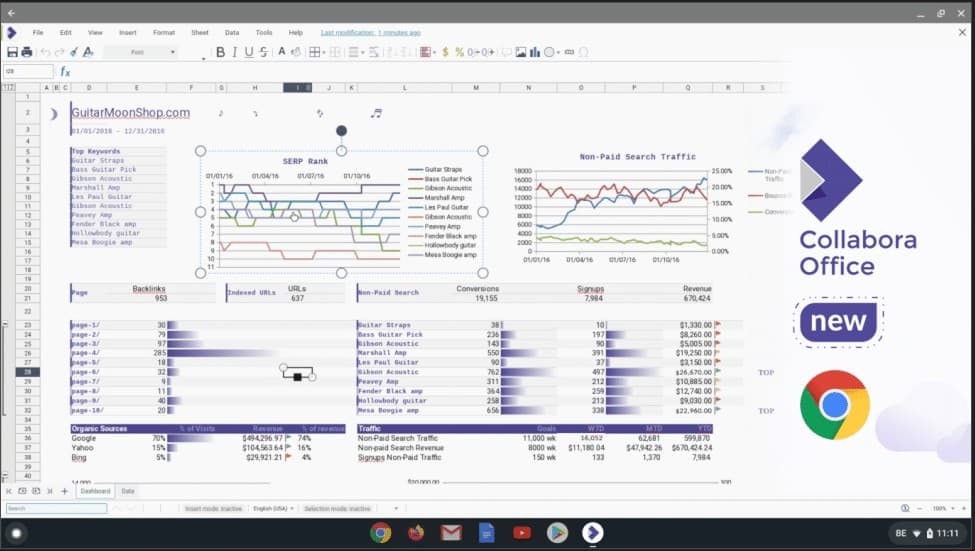The height and width of the screenshot is (551, 975).
Task: Select the column I header
Action: [x=297, y=88]
